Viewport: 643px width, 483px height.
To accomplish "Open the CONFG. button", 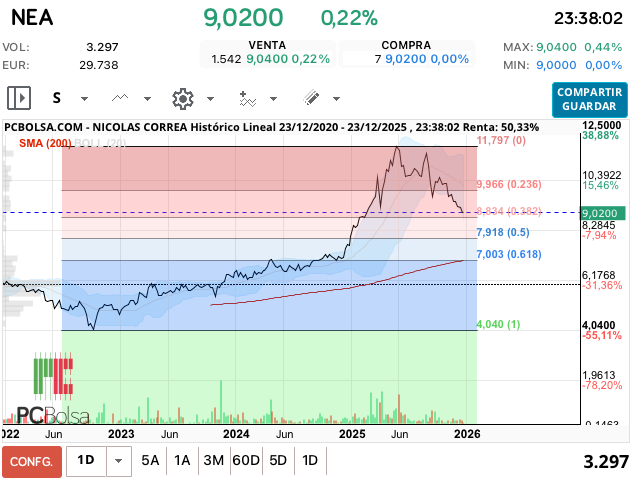I will click(x=32, y=461).
